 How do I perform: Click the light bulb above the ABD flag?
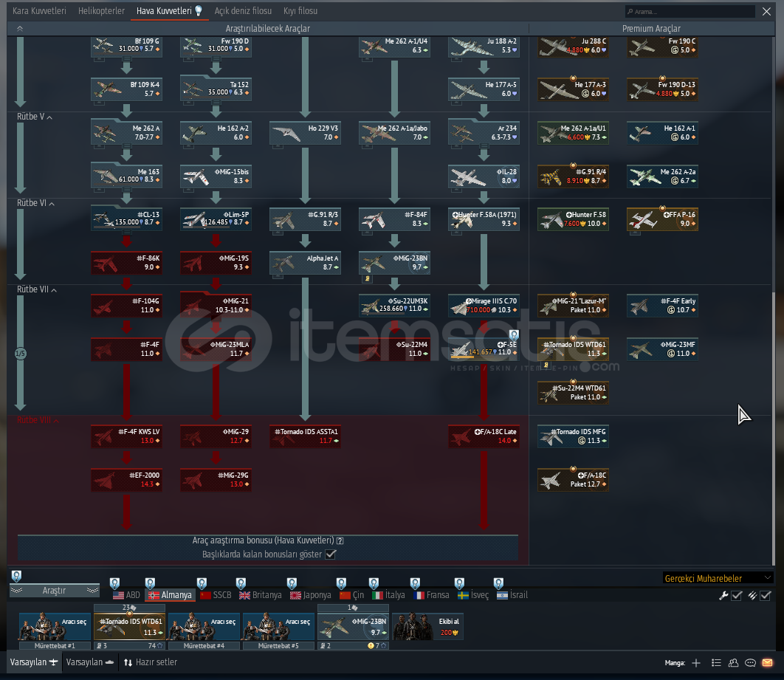(x=114, y=583)
